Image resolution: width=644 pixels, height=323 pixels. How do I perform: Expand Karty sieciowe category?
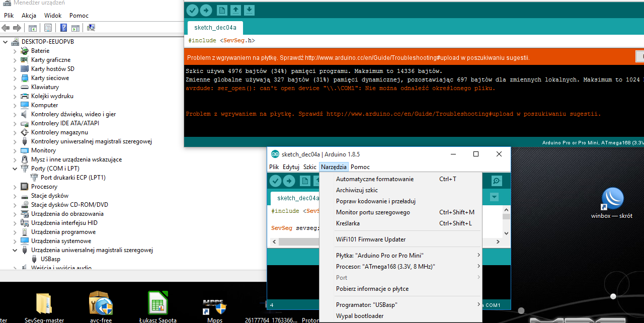click(15, 78)
